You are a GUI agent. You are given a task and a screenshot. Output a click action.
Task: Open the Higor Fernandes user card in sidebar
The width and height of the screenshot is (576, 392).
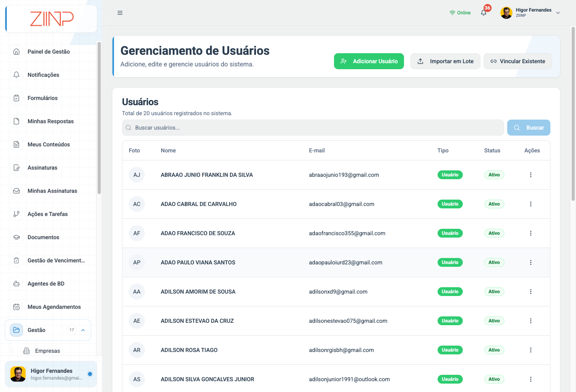coord(51,374)
